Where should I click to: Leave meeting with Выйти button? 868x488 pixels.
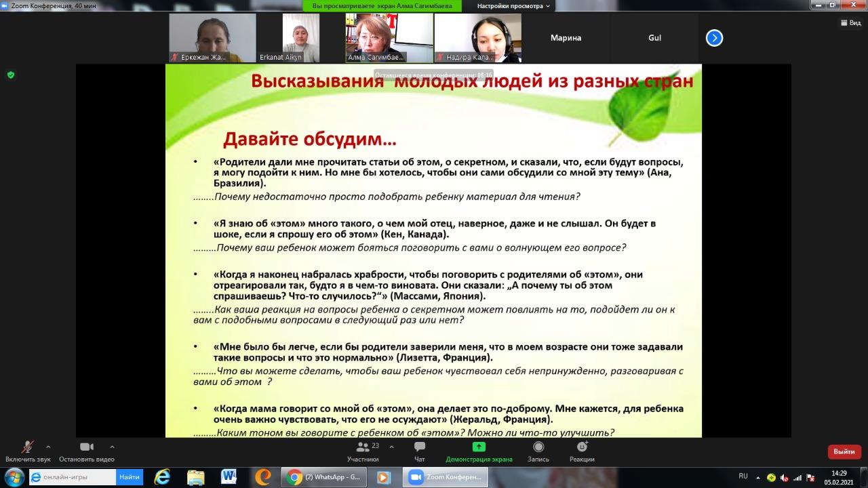pyautogui.click(x=844, y=451)
